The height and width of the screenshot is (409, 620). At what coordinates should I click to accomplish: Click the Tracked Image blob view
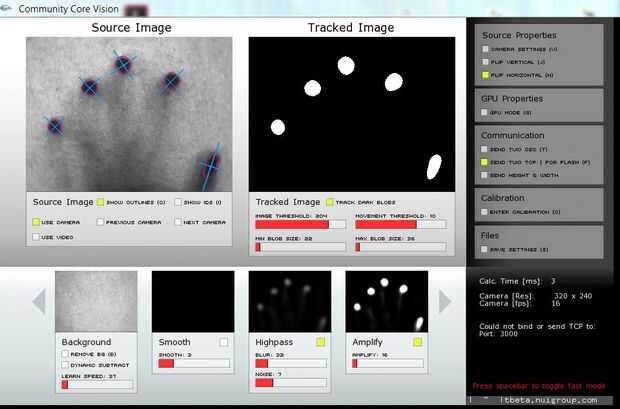coord(352,114)
